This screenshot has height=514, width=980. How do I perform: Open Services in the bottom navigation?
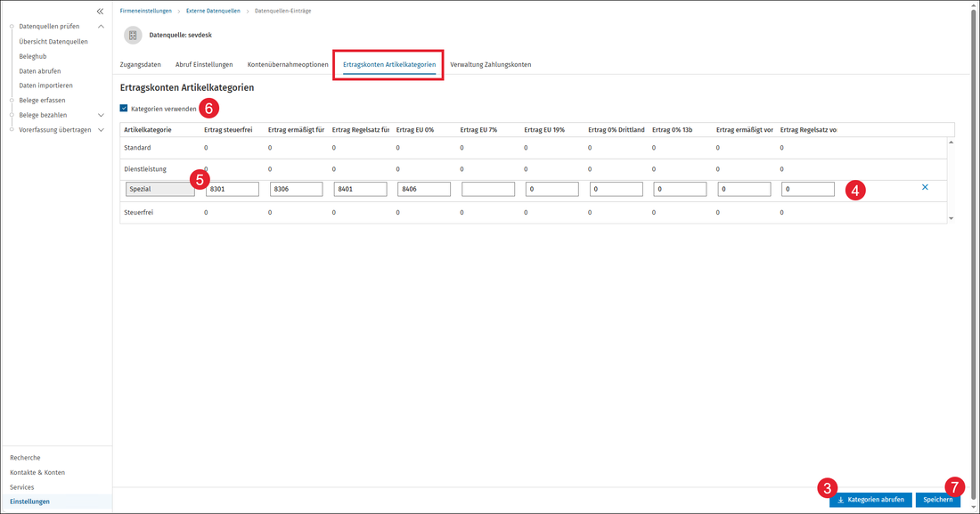pos(22,487)
